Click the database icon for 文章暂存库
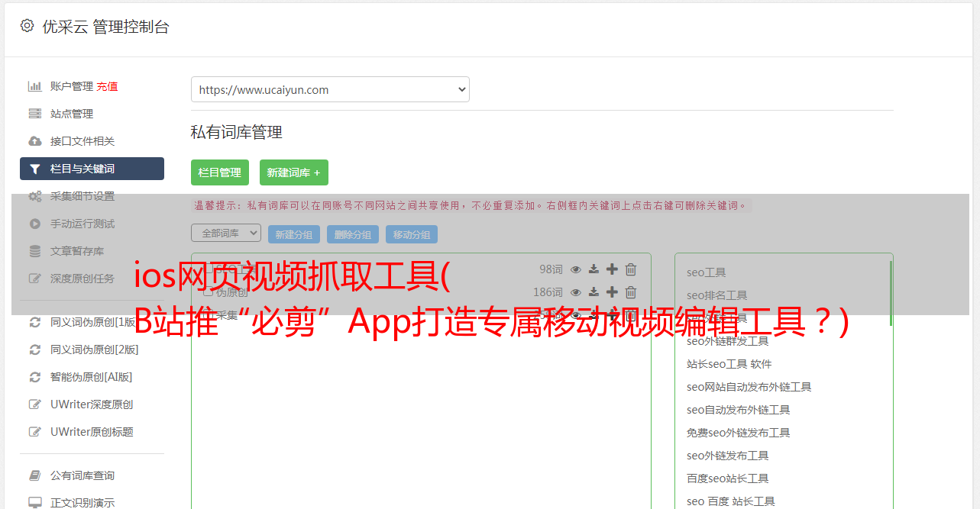The width and height of the screenshot is (980, 509). pyautogui.click(x=35, y=251)
